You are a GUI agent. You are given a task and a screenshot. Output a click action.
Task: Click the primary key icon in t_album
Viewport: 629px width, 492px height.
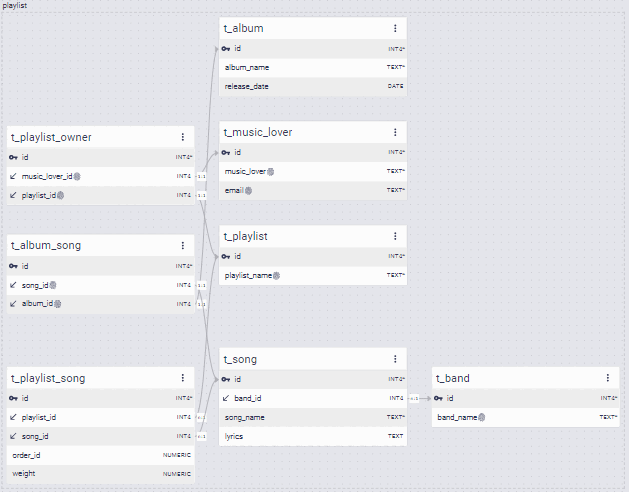pos(226,49)
